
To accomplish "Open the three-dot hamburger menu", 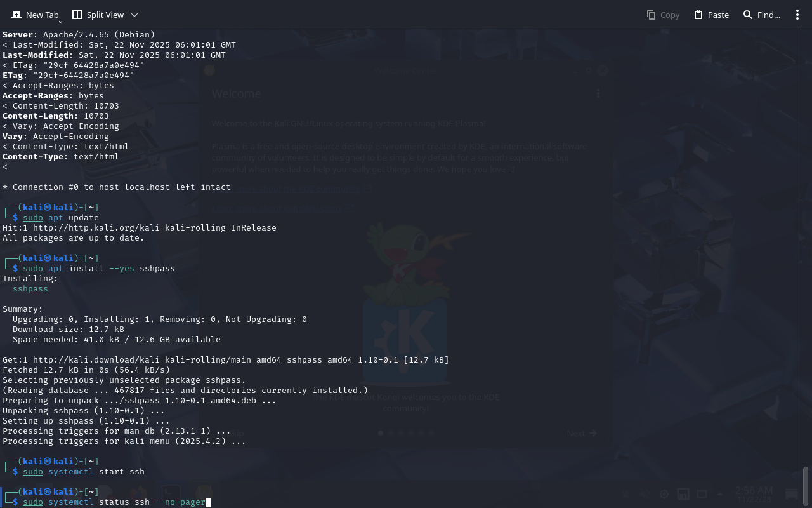I will pyautogui.click(x=797, y=15).
